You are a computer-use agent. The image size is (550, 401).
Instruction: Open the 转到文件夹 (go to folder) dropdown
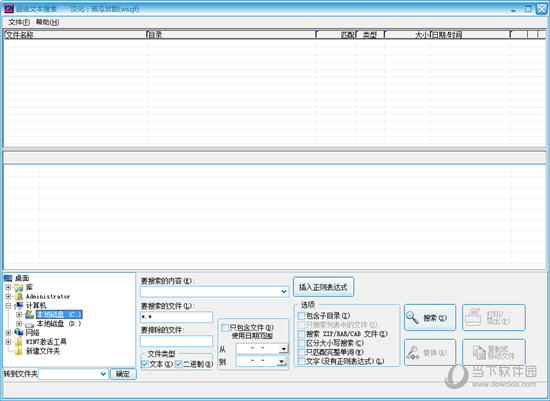pos(103,374)
